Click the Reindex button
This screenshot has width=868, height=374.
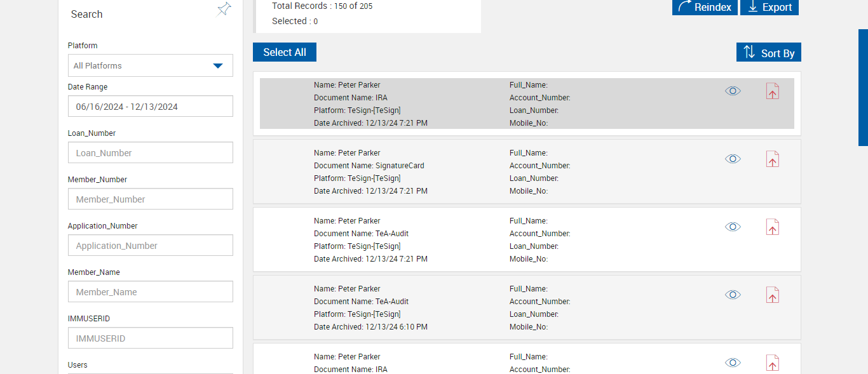[x=704, y=7]
